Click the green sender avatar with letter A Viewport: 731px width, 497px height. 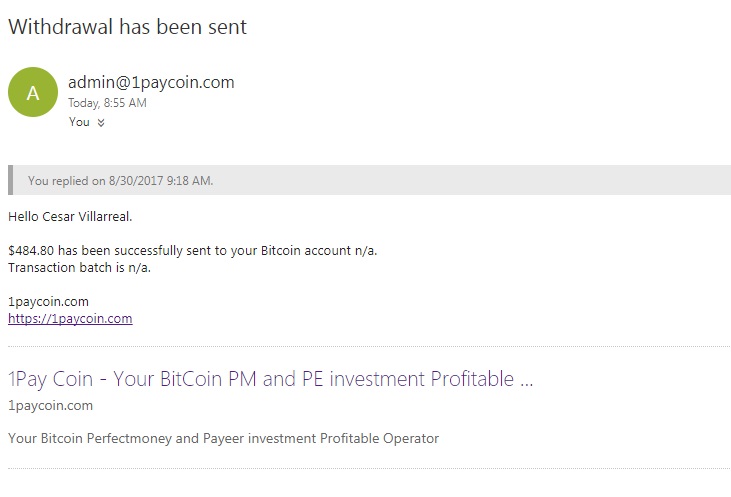click(x=33, y=93)
